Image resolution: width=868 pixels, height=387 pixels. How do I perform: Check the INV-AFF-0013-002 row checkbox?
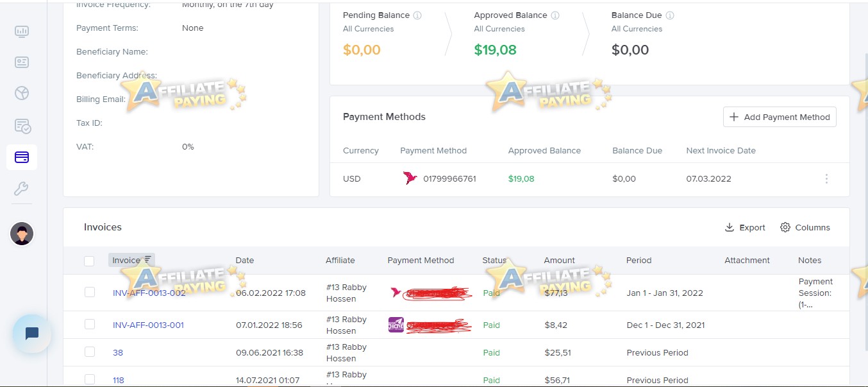coord(89,292)
